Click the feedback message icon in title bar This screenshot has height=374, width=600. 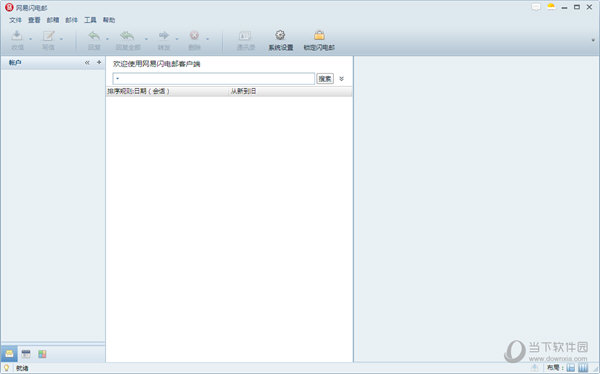[536, 7]
